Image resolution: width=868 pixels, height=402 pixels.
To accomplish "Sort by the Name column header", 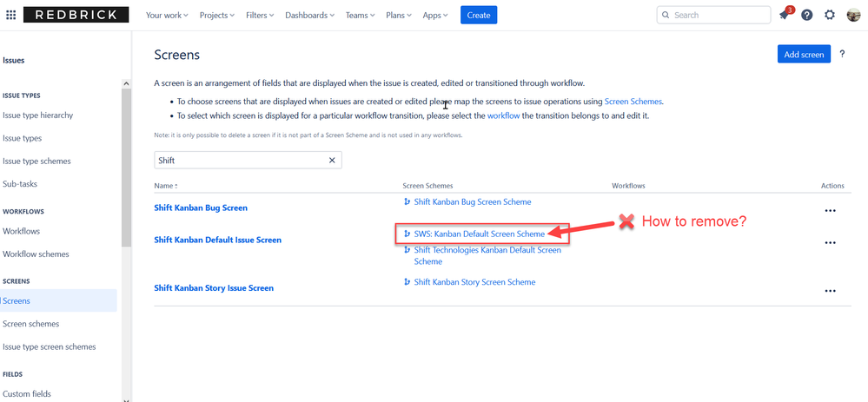I will (165, 186).
